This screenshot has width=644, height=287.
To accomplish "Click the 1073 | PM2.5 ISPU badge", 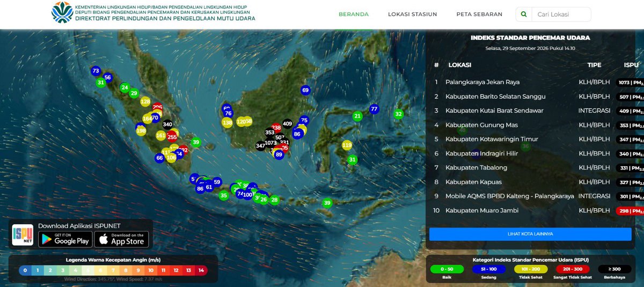I will [x=630, y=83].
